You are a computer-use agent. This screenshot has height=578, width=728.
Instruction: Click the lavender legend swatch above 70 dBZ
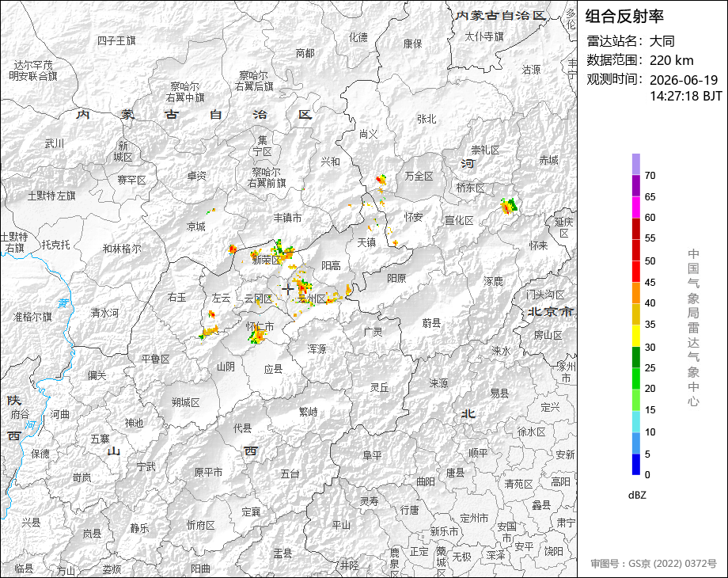(636, 164)
